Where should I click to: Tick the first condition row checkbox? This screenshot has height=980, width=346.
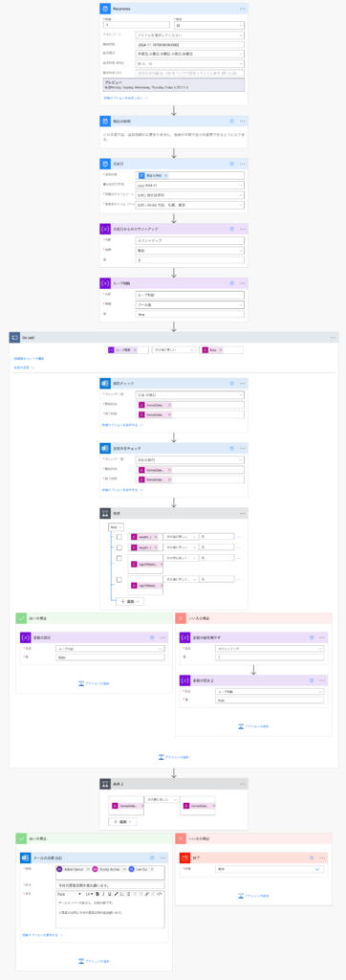click(119, 537)
